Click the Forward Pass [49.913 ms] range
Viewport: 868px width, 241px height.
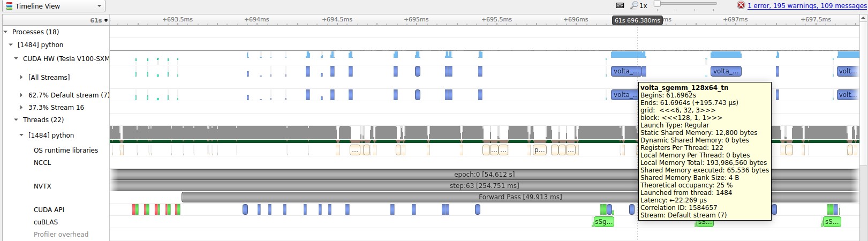point(520,197)
